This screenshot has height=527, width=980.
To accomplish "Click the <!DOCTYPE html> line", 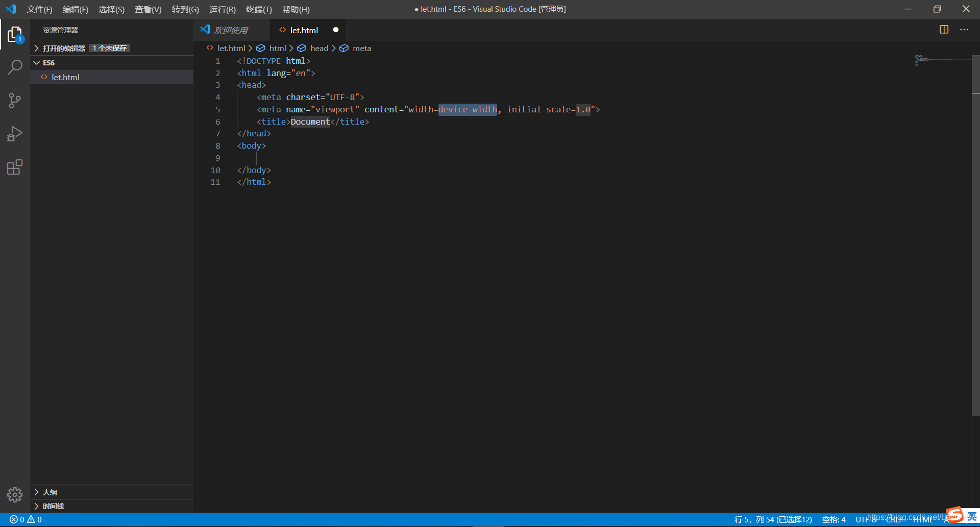I will (x=274, y=61).
